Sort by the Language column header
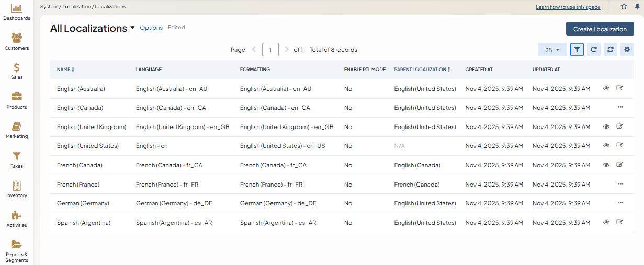 coord(149,70)
